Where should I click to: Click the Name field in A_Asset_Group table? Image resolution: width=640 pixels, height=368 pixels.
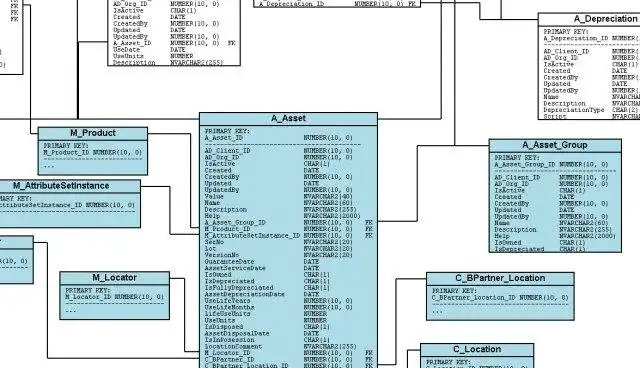pos(551,224)
